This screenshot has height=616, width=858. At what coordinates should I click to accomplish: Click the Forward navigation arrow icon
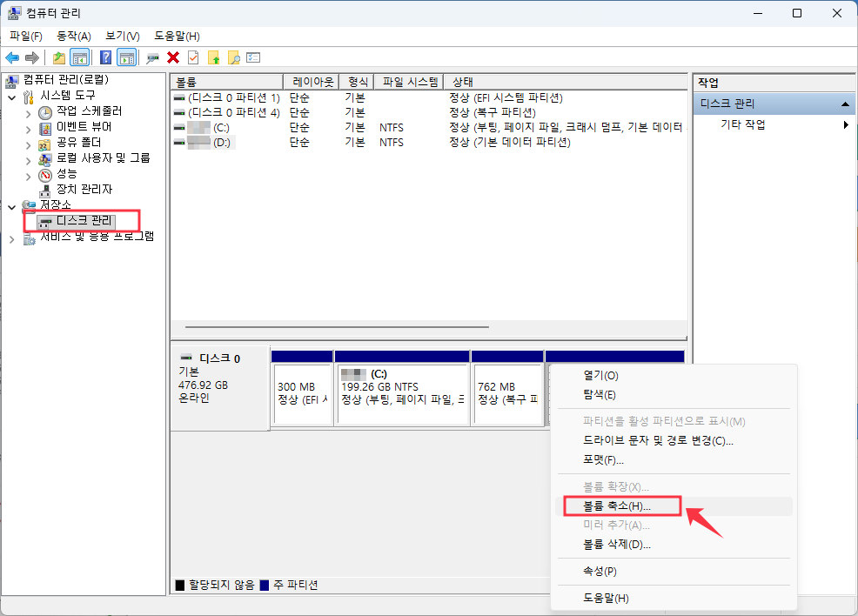click(x=30, y=57)
